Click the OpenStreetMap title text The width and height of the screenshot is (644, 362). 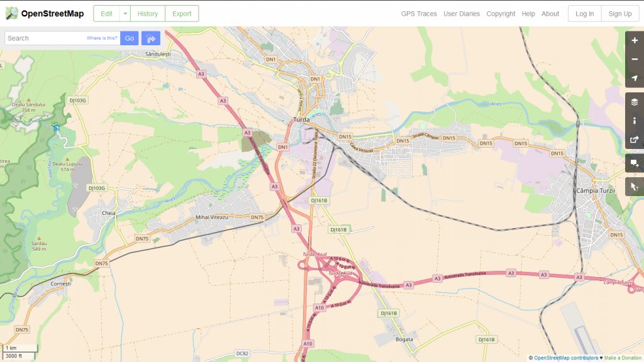point(53,14)
